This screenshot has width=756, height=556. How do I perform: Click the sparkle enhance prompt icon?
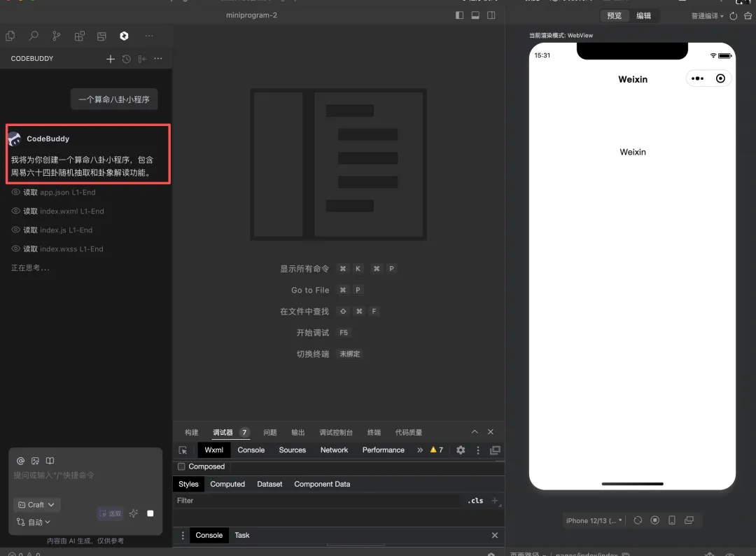click(x=134, y=513)
